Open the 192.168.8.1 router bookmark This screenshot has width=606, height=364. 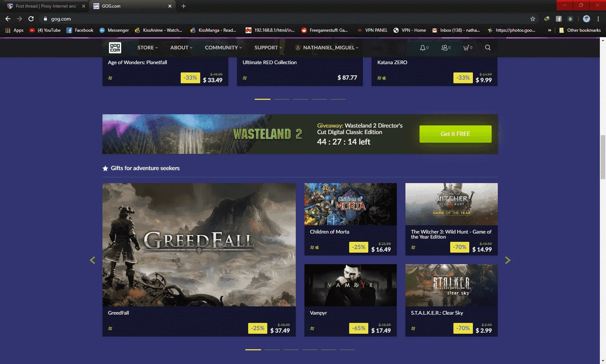[270, 30]
